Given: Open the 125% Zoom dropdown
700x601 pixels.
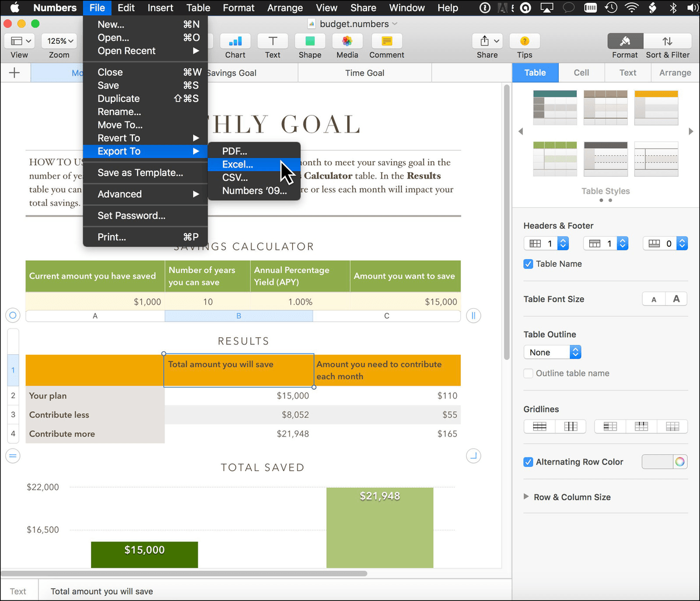Looking at the screenshot, I should pos(60,41).
